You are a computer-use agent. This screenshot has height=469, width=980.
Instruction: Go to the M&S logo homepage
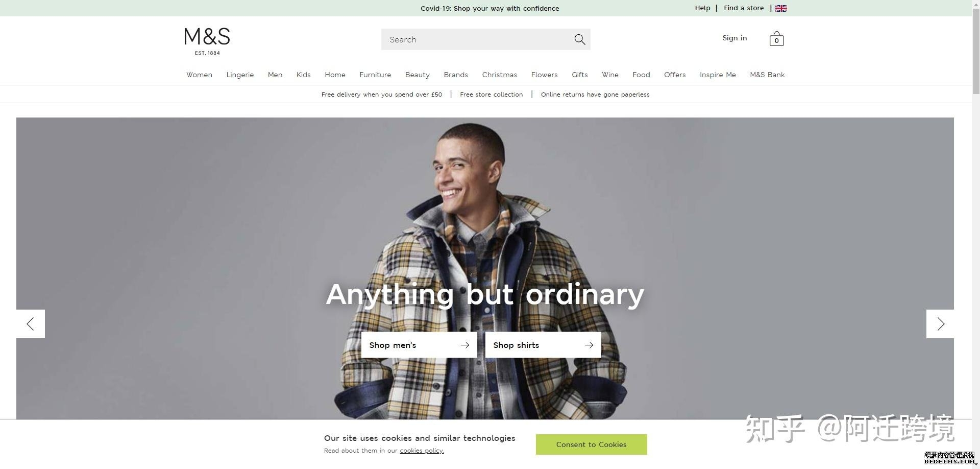[x=207, y=41]
